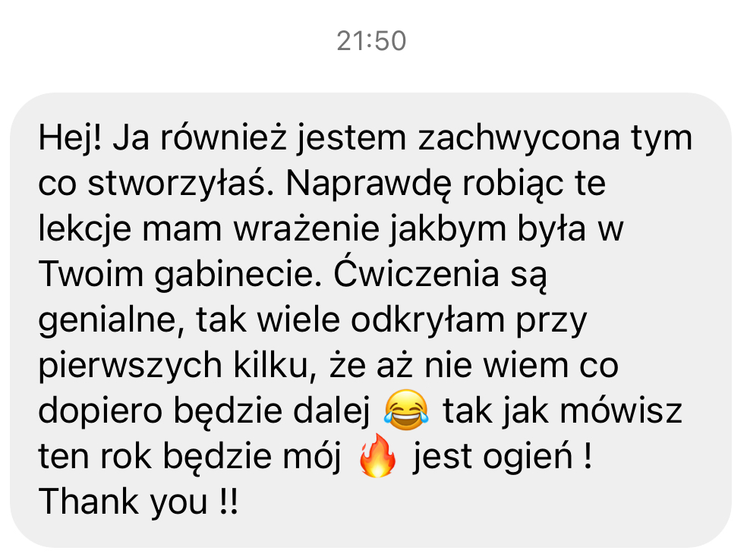Viewport: 747px width, 560px height.
Task: Click the laughing-crying face emoji
Action: tap(406, 410)
